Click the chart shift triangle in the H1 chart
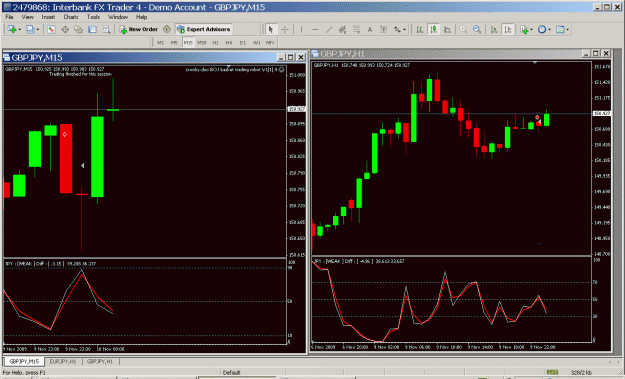The width and height of the screenshot is (625, 379). click(535, 63)
